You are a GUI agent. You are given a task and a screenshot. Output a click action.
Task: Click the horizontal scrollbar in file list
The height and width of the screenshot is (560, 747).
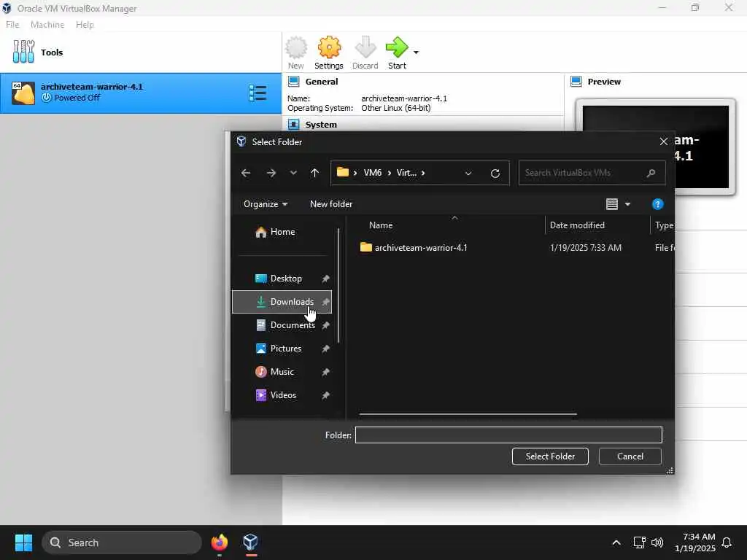coord(468,414)
